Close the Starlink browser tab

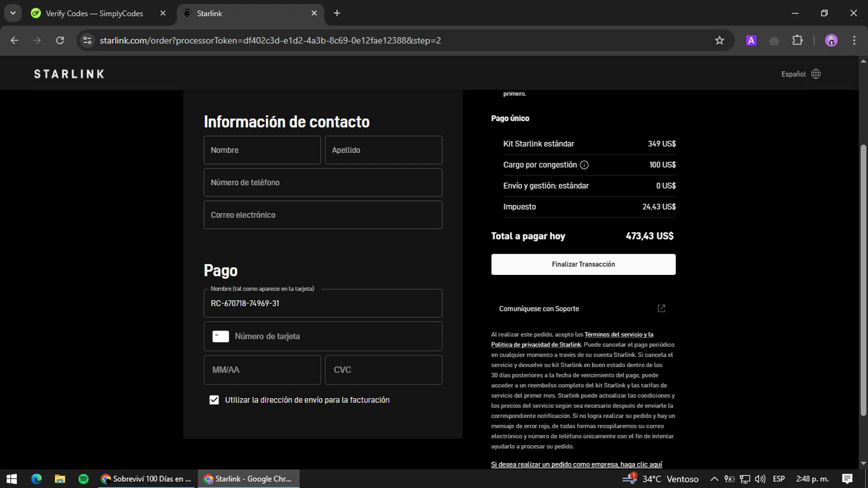[314, 13]
